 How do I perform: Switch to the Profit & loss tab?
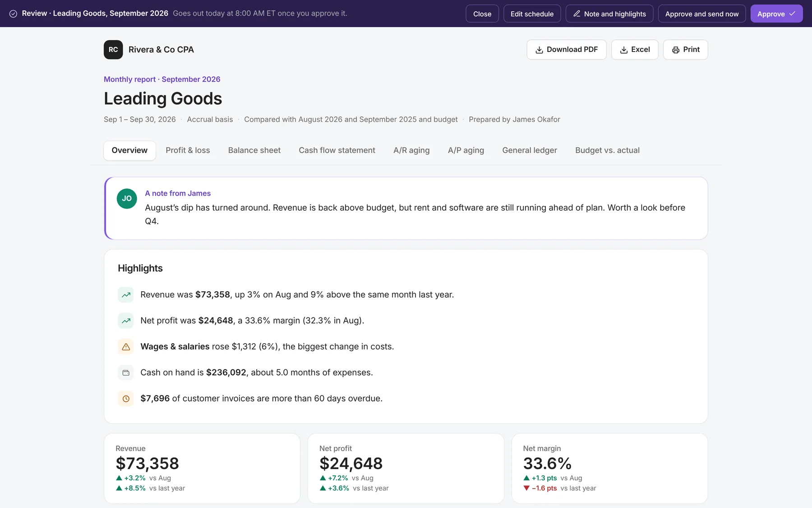[x=188, y=150]
